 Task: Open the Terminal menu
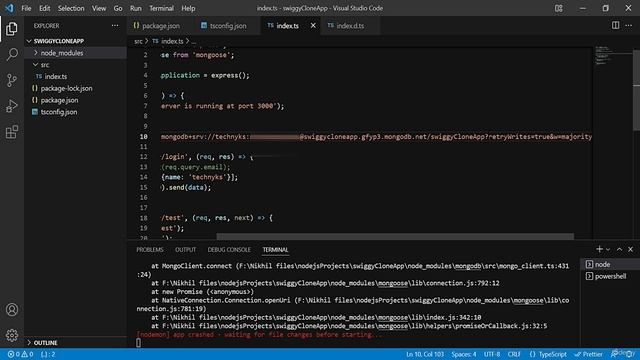point(161,8)
